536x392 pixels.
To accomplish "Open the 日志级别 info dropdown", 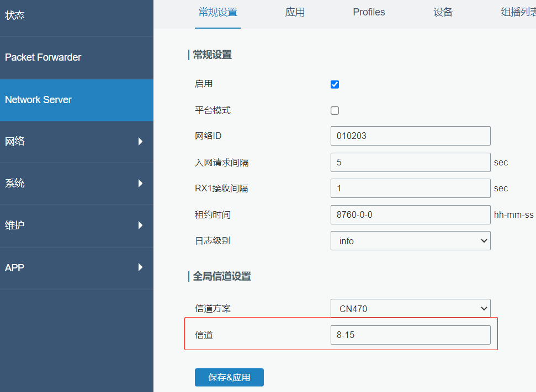I will tap(410, 241).
